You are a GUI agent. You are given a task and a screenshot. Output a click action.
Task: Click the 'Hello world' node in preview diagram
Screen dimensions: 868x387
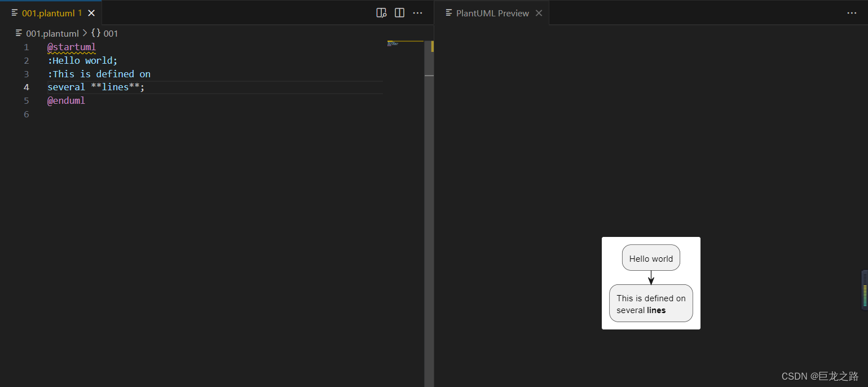click(651, 258)
